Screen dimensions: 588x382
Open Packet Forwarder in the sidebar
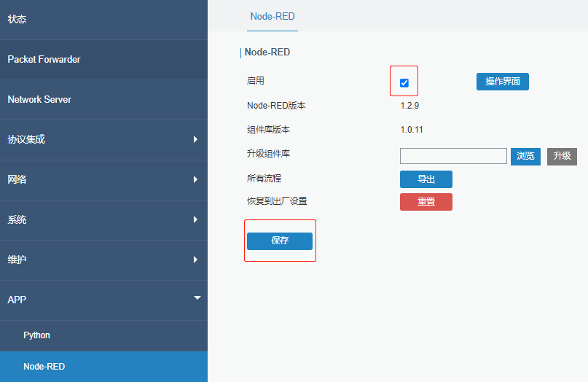click(x=103, y=60)
